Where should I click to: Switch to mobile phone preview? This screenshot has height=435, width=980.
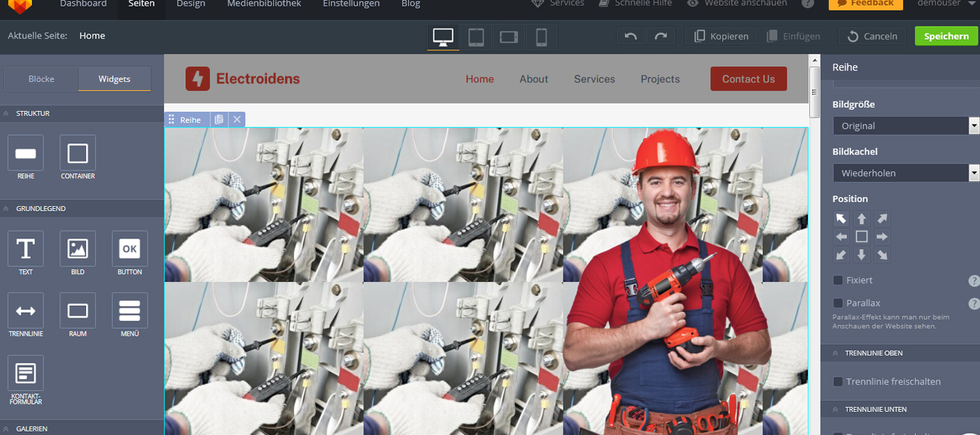coord(541,36)
